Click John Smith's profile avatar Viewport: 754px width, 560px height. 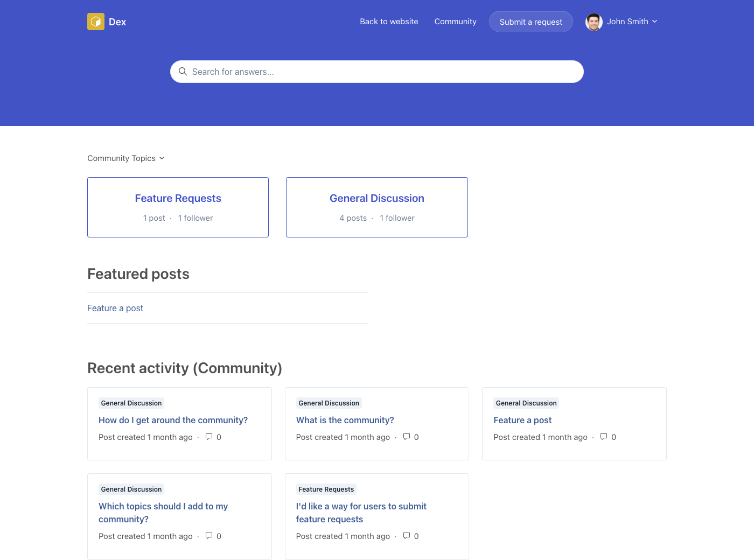(594, 22)
